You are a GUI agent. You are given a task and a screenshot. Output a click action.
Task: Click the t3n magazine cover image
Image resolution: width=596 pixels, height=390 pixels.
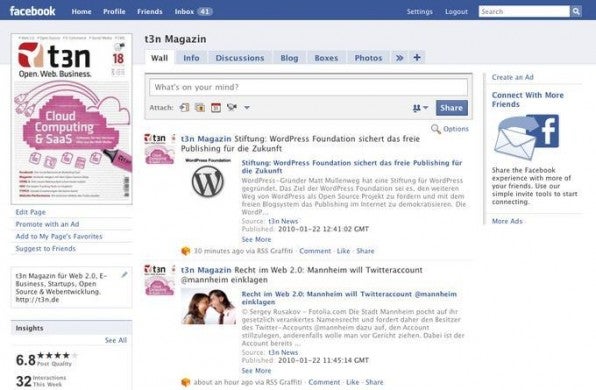72,119
